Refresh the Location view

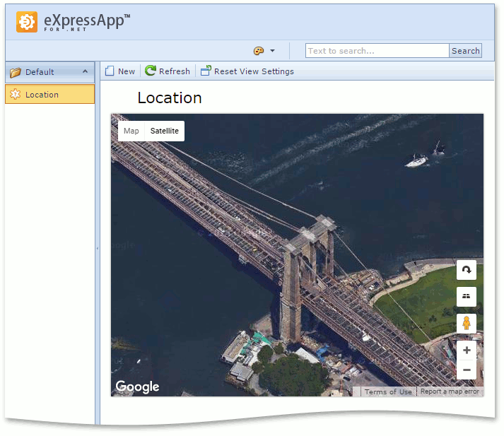[x=168, y=71]
